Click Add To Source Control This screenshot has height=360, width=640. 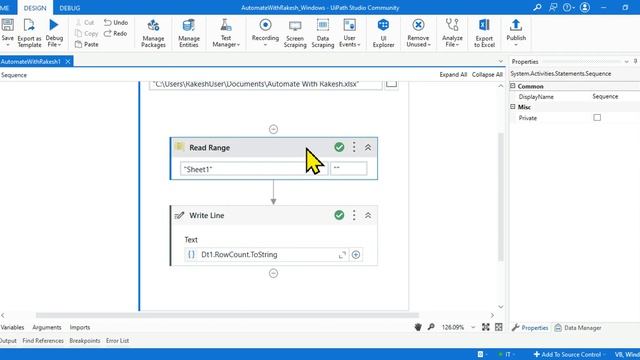click(568, 354)
